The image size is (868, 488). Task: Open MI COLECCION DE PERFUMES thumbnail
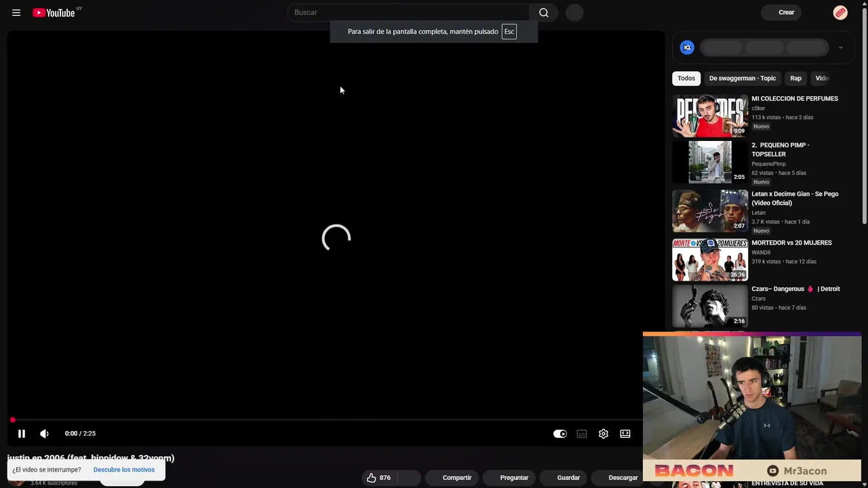[x=710, y=116]
